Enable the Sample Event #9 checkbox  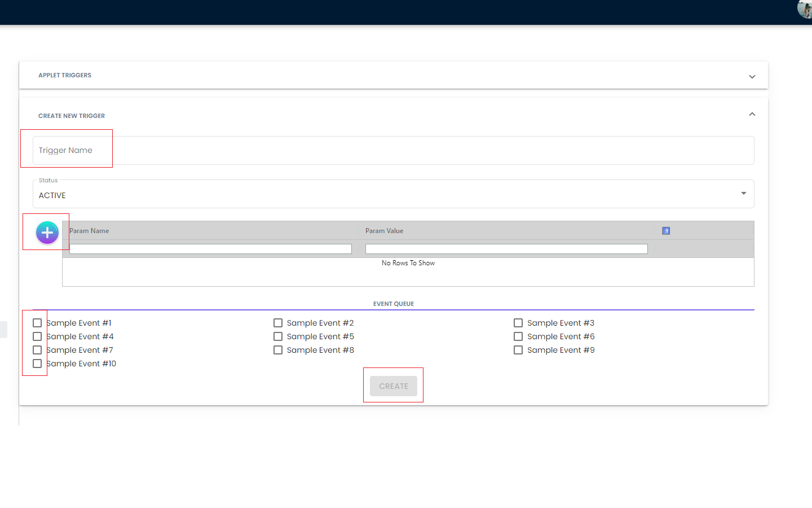coord(518,350)
